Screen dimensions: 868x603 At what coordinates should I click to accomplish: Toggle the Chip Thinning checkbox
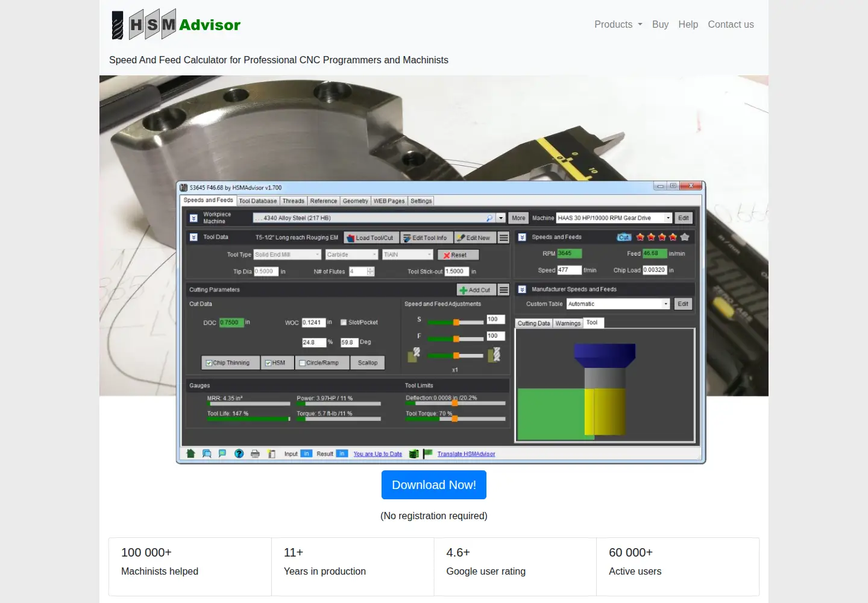pos(209,363)
